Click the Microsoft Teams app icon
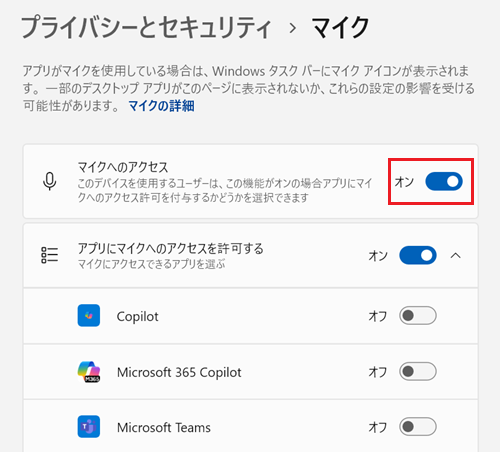Viewport: 500px width, 452px height. 89,427
